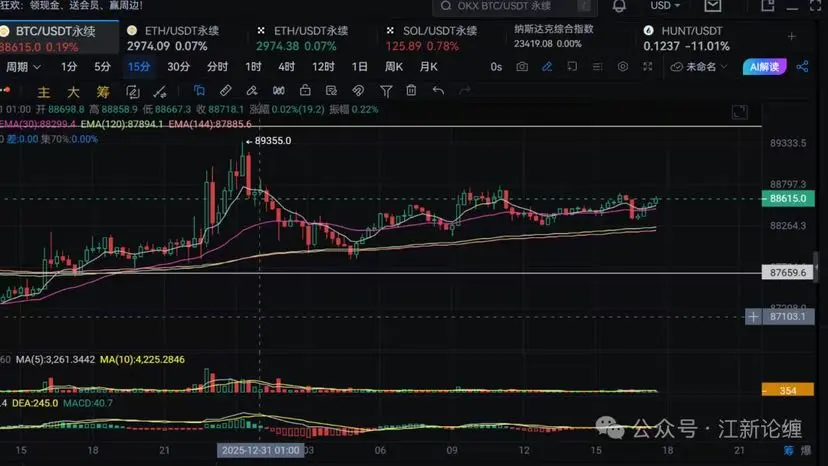Click the refresh-edit square icon
The image size is (828, 466).
[133, 92]
